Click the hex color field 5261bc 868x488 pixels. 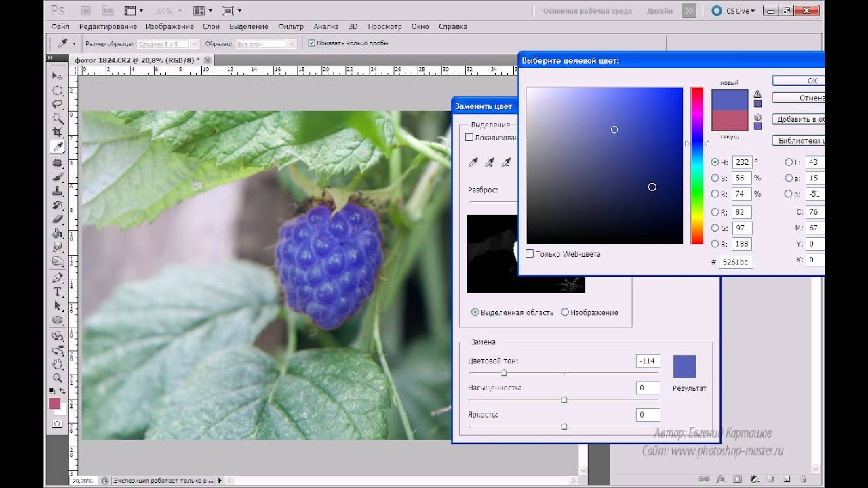pos(737,261)
